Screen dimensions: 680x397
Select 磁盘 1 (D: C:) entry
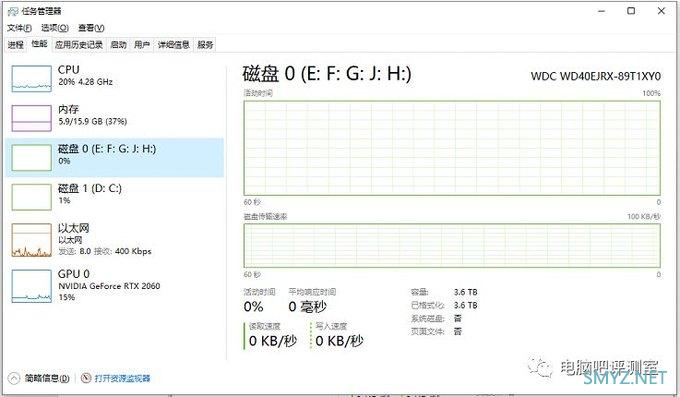pyautogui.click(x=114, y=197)
